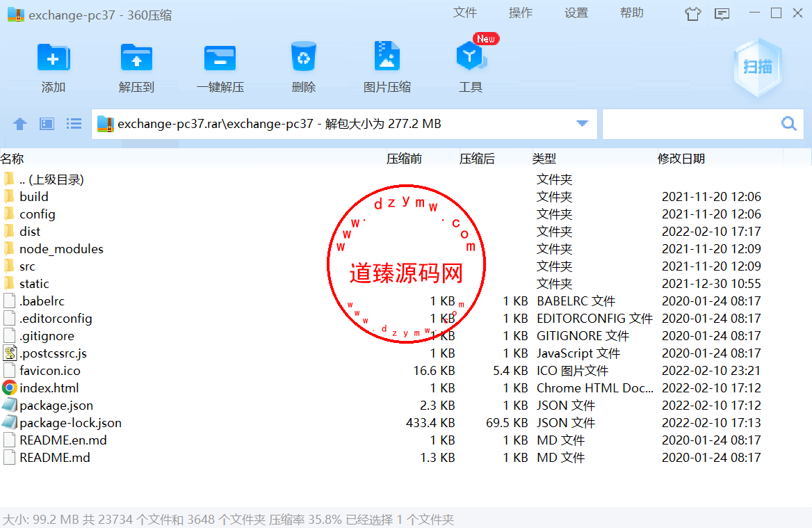The image size is (812, 528).
Task: Open the 图片压缩 image compression tool
Action: [x=387, y=56]
